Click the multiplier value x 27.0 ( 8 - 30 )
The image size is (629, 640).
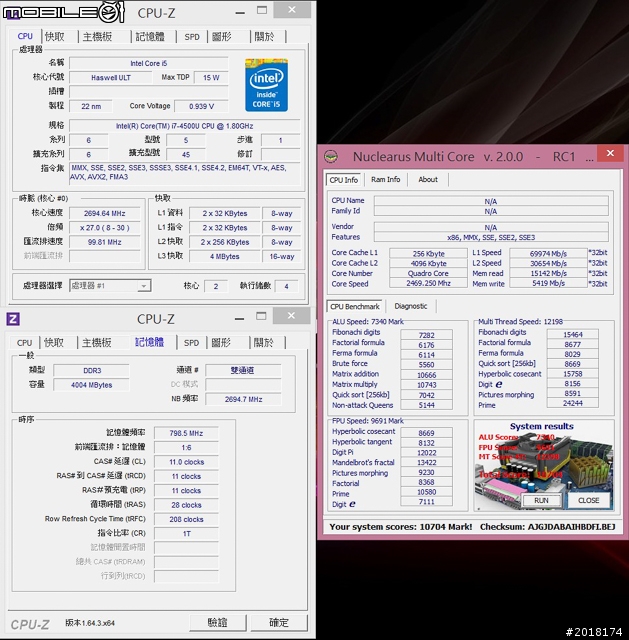pos(104,228)
